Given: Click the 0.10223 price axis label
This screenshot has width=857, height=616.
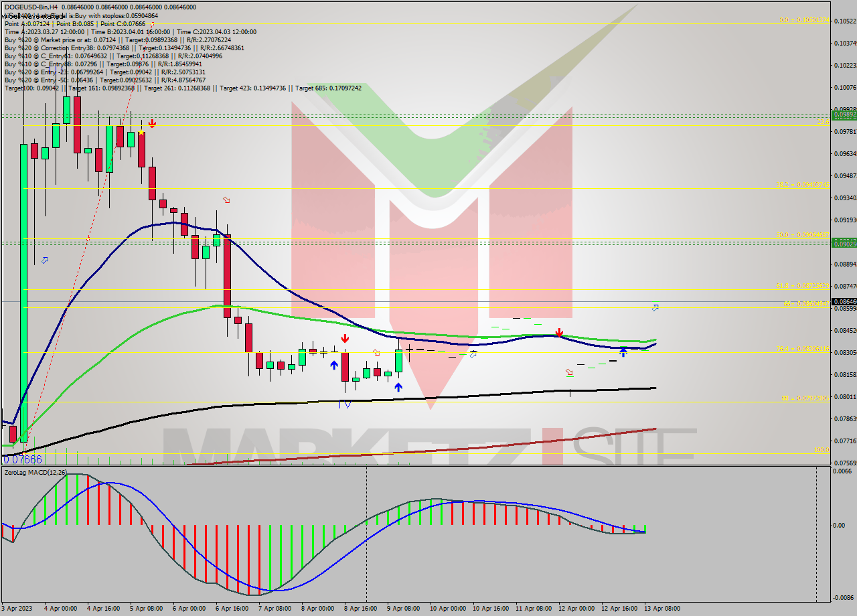Looking at the screenshot, I should (x=844, y=66).
